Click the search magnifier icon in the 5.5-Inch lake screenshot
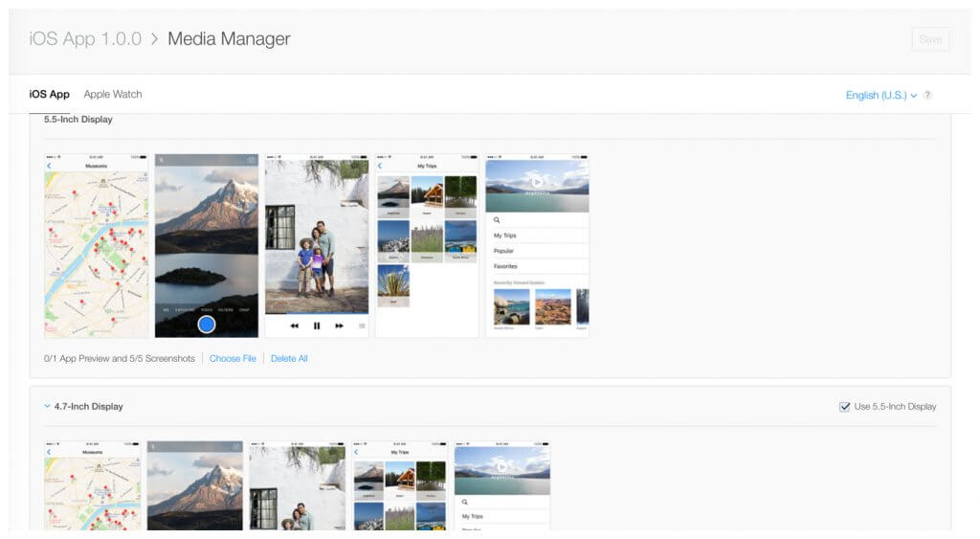 pos(497,220)
